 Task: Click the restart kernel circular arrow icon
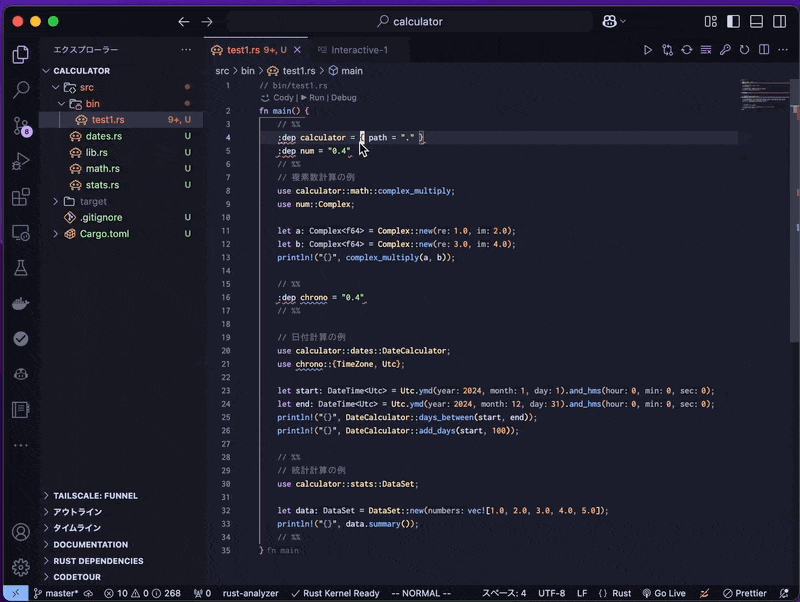(744, 50)
